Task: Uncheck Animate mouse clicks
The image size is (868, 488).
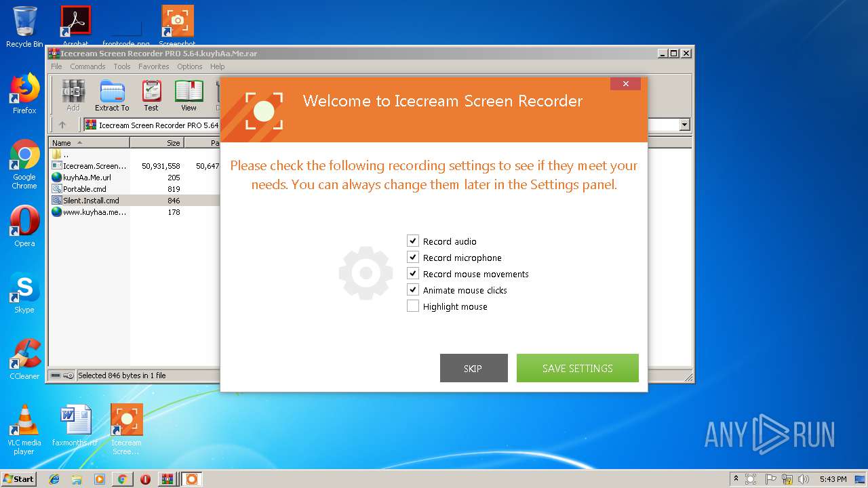Action: pos(413,289)
